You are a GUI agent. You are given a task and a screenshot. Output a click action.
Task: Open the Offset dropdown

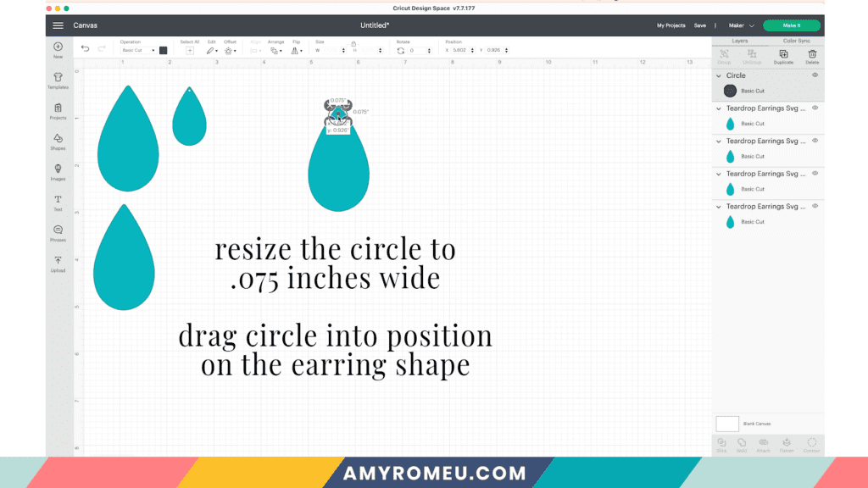point(231,50)
